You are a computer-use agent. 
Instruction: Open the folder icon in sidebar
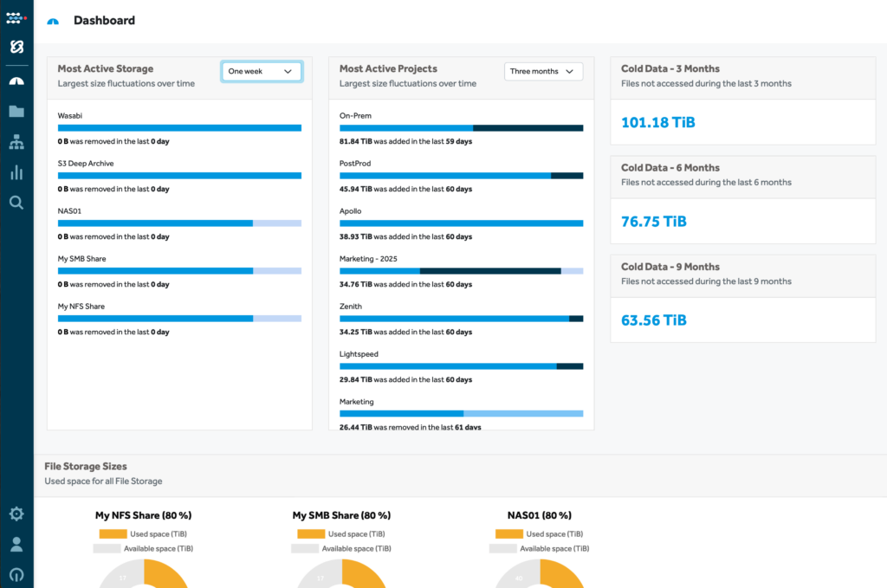[16, 112]
